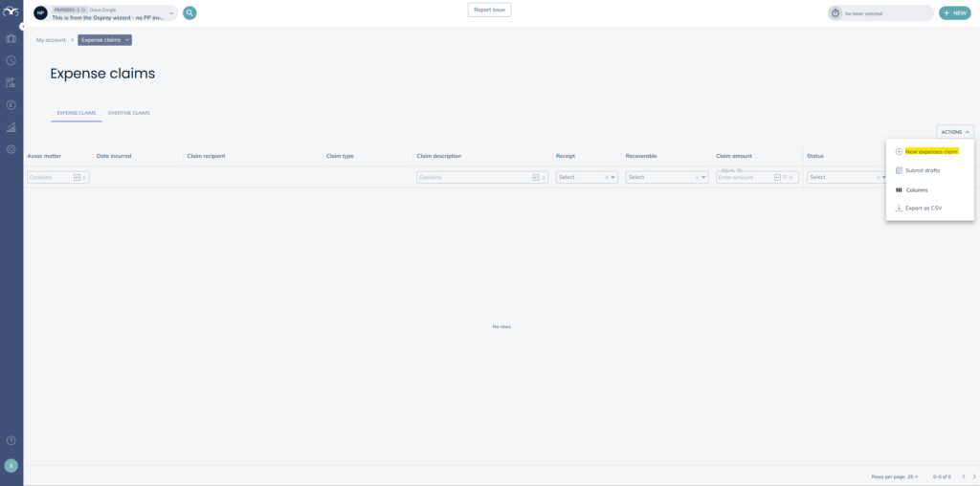Screen dimensions: 980x486
Task: Choose Export as CSV from the menu
Action: tap(923, 208)
